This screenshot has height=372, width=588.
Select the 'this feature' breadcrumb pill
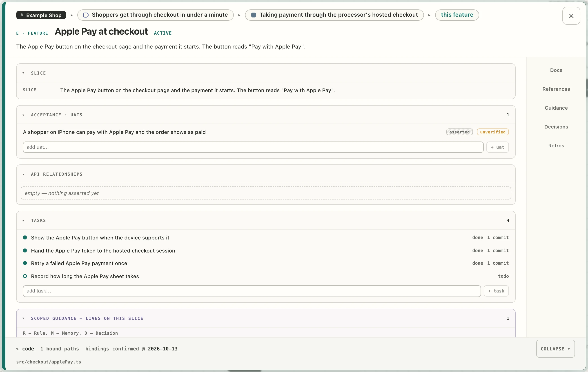[x=457, y=15]
